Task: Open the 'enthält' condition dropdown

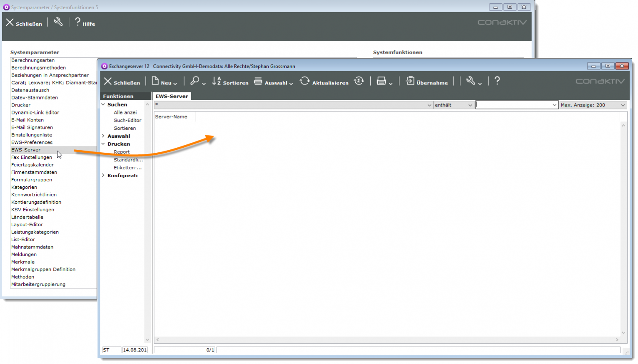Action: pos(454,105)
